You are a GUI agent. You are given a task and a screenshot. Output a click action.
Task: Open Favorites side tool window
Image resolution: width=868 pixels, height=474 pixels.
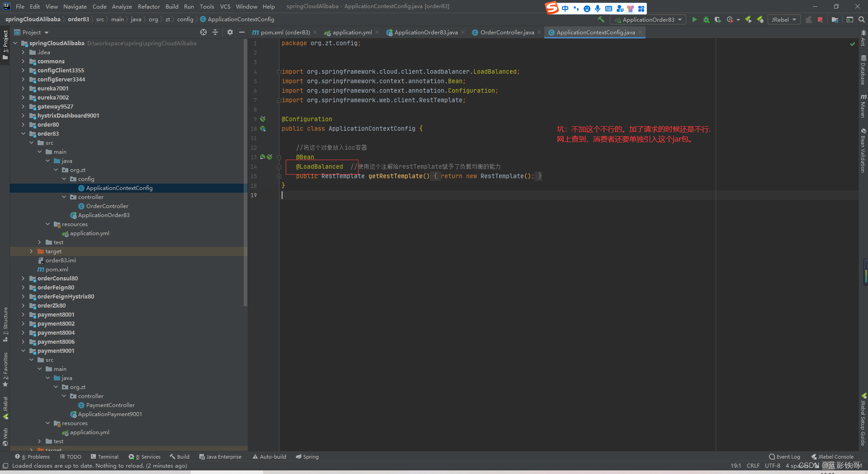tap(5, 370)
